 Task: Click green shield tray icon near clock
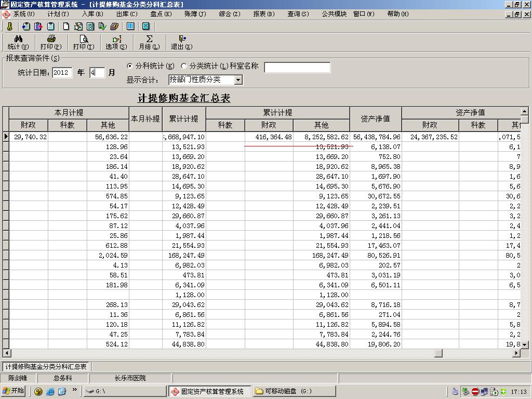point(503,392)
